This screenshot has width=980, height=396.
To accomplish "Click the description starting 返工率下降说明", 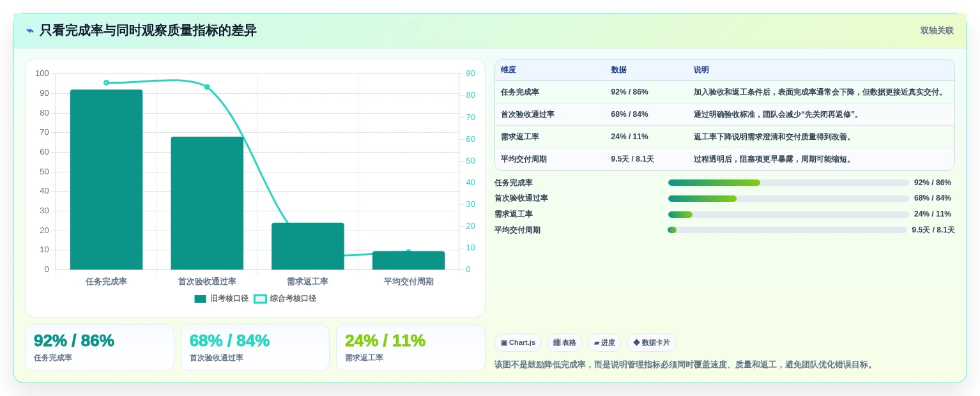I will point(773,137).
